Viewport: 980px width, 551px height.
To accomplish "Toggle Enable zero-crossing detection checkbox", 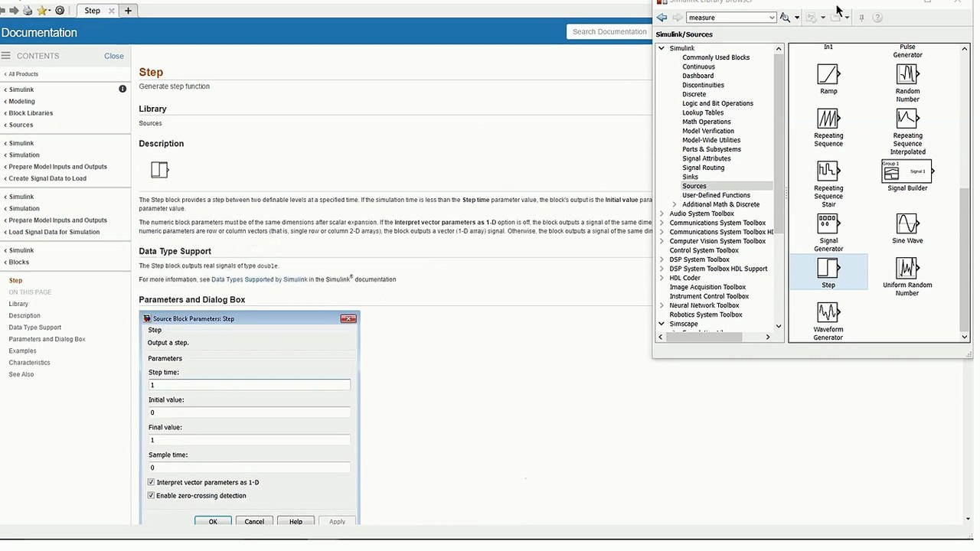I will pos(151,496).
